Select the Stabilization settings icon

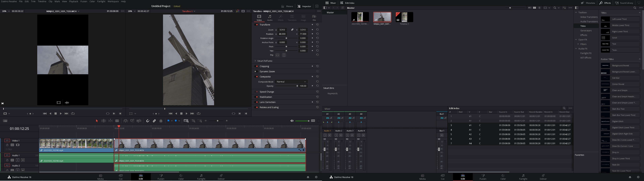[318, 97]
